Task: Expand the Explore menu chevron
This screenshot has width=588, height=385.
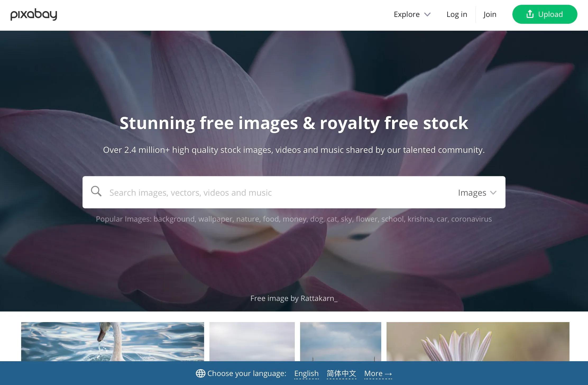Action: tap(427, 15)
